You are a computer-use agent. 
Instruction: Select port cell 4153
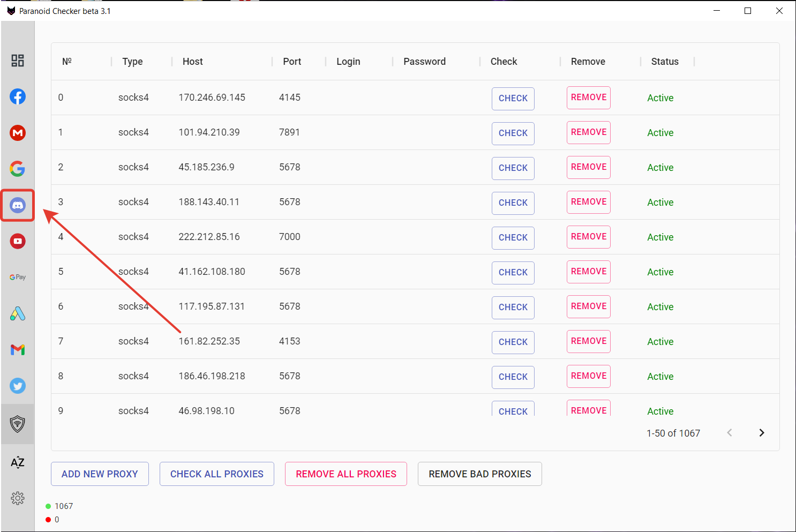(x=290, y=341)
